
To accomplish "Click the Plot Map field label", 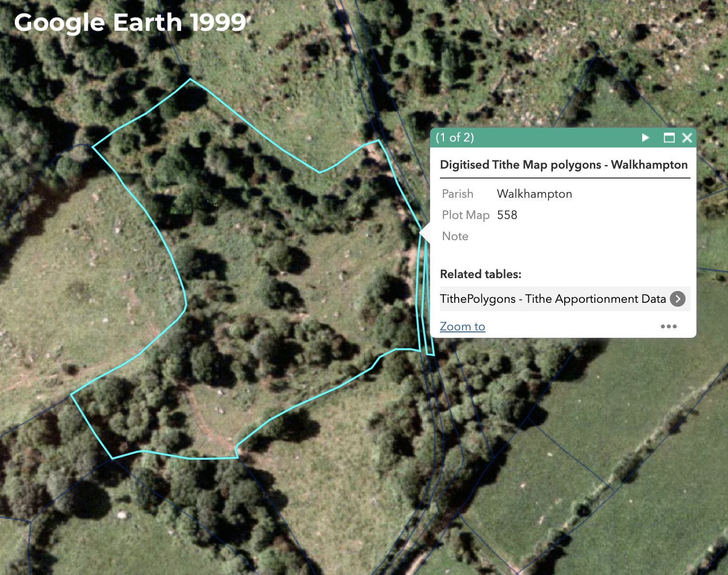I will point(466,215).
